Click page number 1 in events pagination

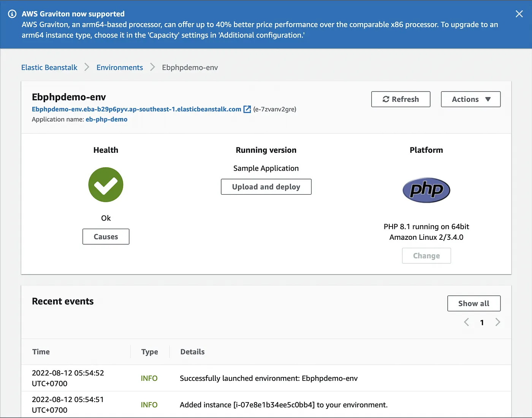(x=482, y=323)
